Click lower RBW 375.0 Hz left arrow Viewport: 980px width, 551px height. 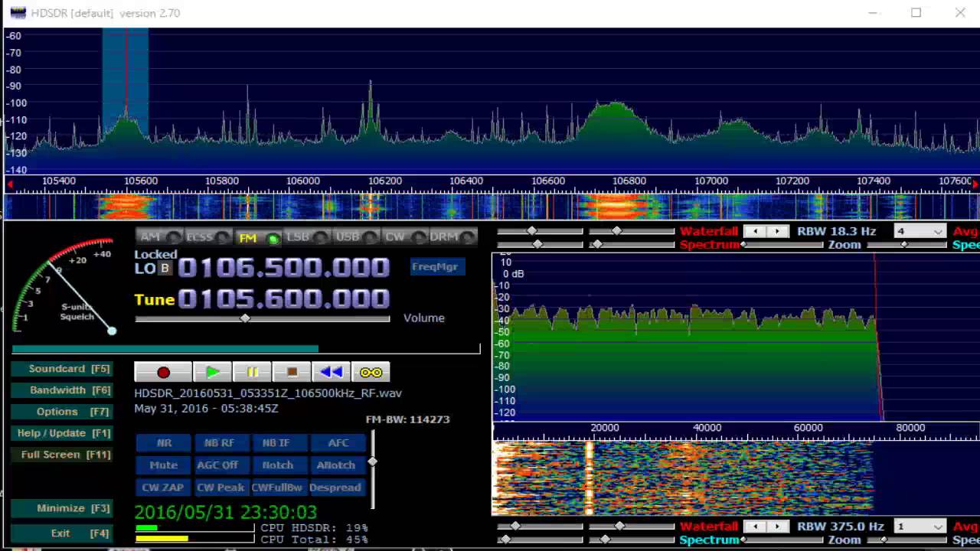tap(756, 527)
